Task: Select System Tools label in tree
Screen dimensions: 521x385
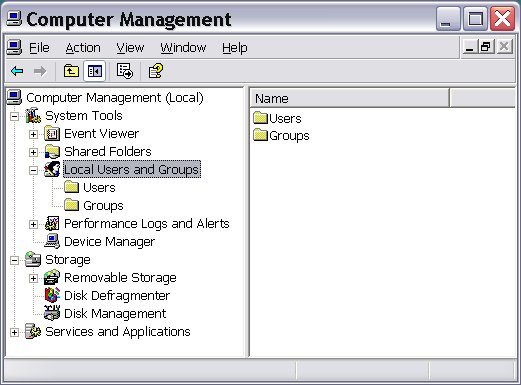Action: click(x=84, y=116)
